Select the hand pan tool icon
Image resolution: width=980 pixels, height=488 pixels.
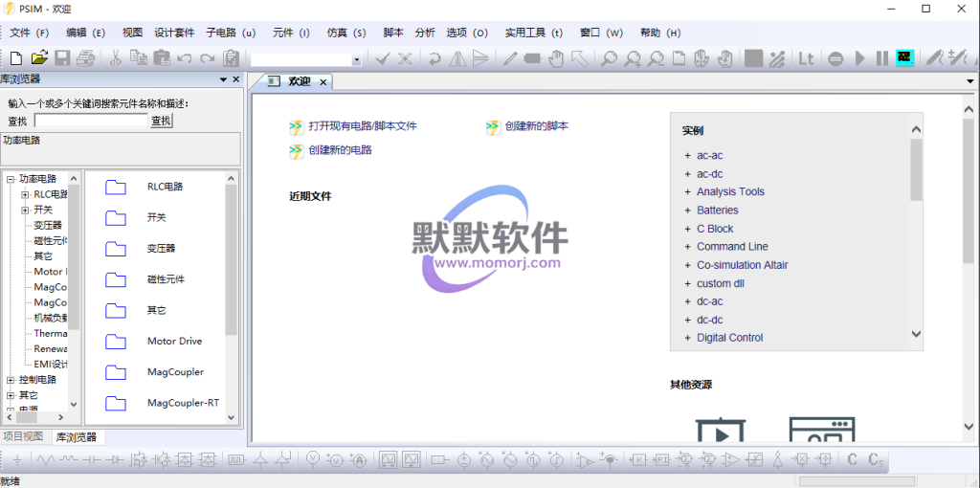(x=556, y=58)
